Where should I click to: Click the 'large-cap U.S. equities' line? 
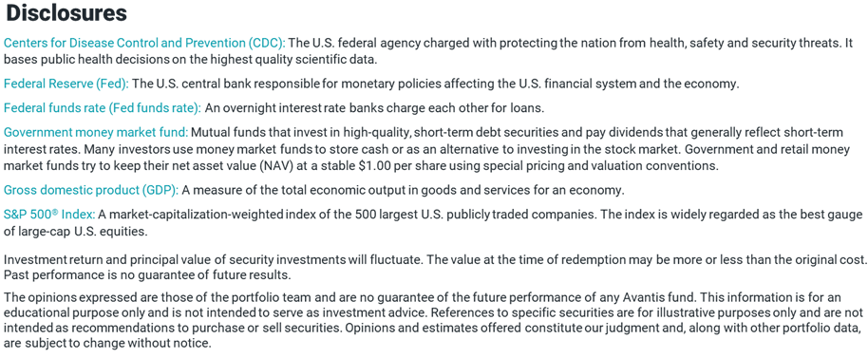[x=76, y=232]
